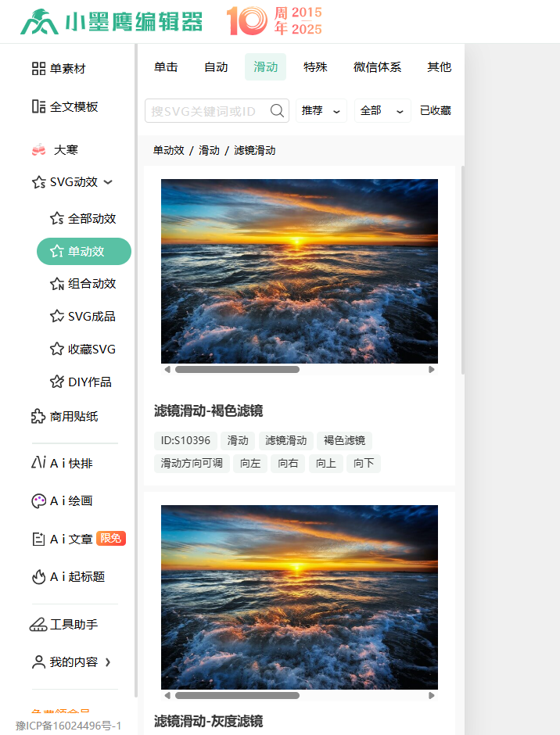Viewport: 560px width, 735px height.
Task: Open the 微信体系 tab
Action: point(377,67)
